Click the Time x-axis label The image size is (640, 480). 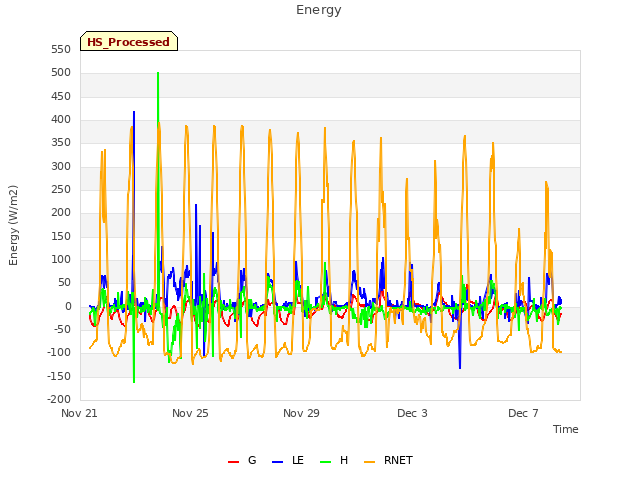(x=565, y=429)
